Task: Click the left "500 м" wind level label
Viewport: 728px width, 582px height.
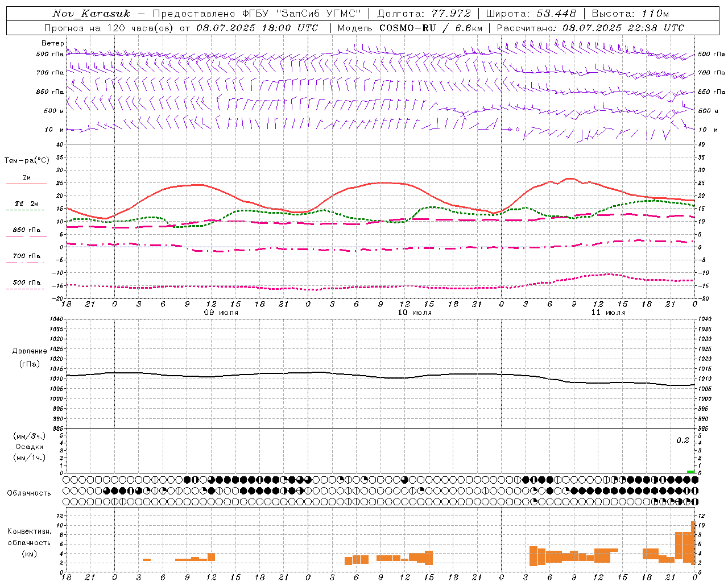Action: (54, 111)
